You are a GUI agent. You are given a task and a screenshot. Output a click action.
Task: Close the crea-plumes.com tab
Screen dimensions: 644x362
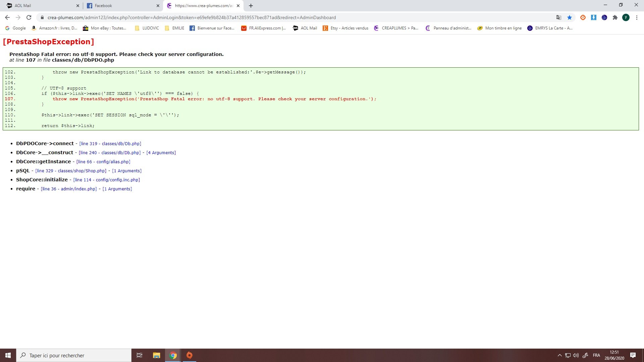click(x=238, y=6)
